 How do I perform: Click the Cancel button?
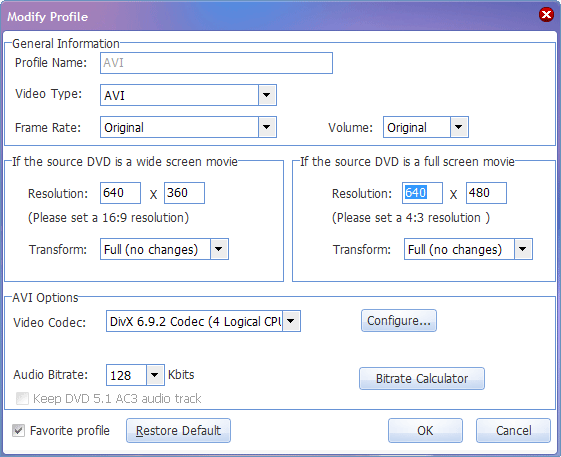[513, 431]
